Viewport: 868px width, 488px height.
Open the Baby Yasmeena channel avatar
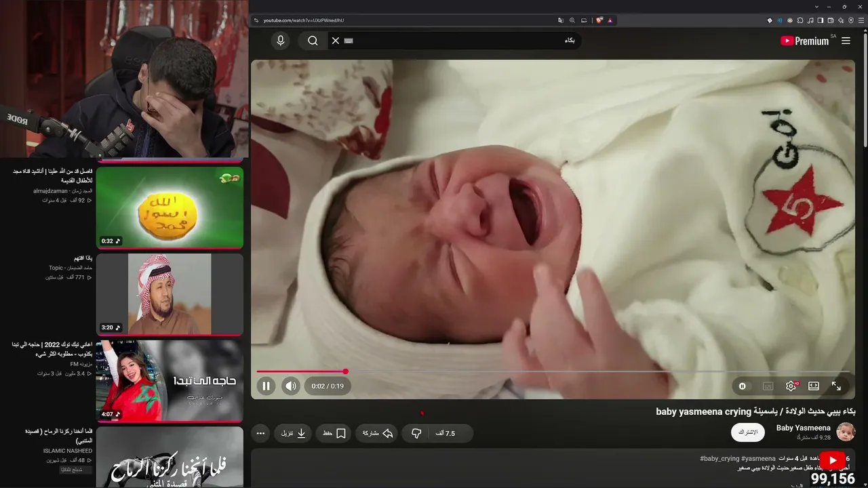click(846, 432)
